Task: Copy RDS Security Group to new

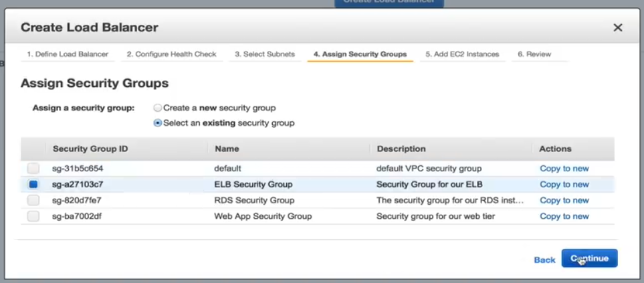Action: (564, 201)
